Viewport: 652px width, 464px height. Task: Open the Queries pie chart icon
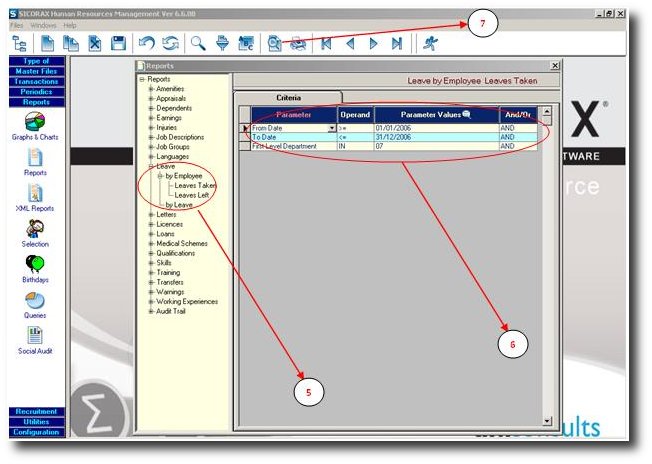35,305
